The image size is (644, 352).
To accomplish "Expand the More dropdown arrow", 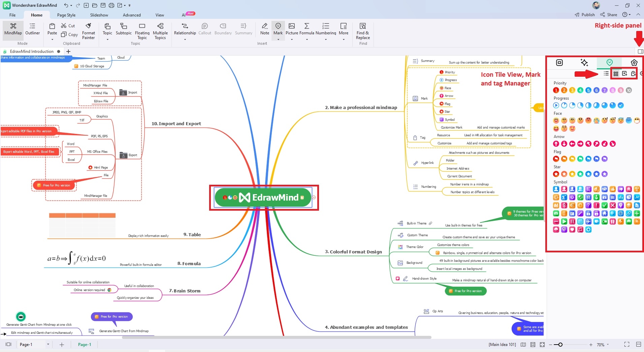I will tap(344, 39).
